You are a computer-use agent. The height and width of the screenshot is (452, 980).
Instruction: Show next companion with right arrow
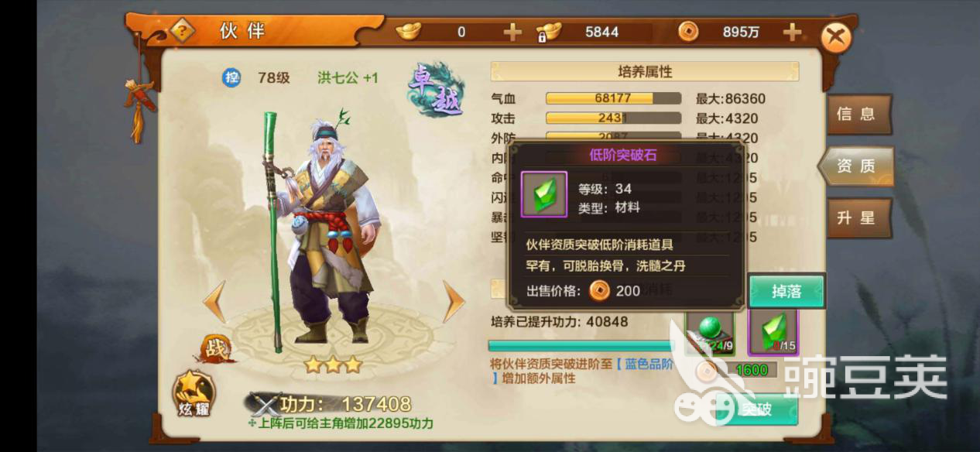pos(454,301)
